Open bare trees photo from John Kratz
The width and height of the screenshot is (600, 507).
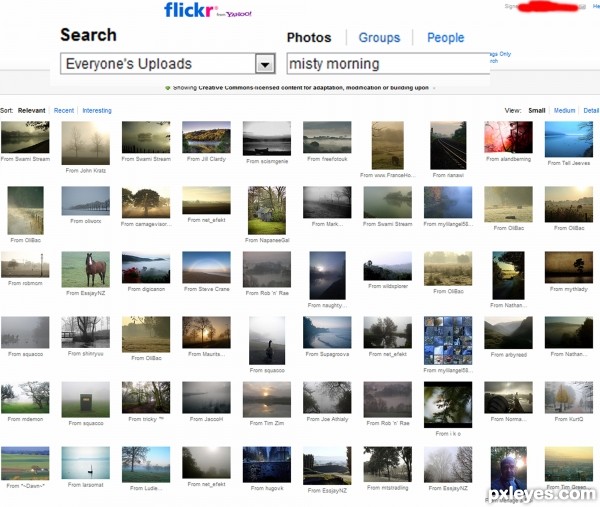pyautogui.click(x=86, y=143)
